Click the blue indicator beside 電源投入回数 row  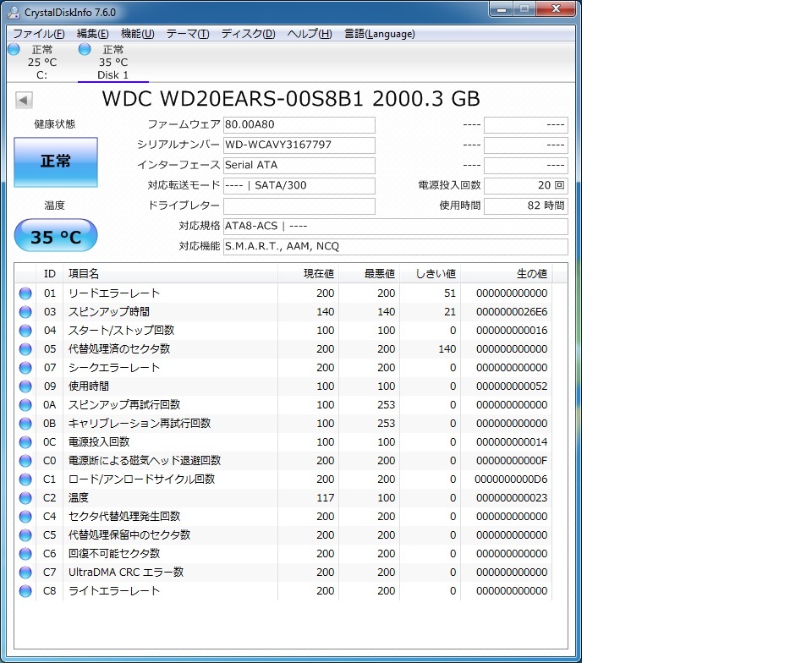click(25, 442)
